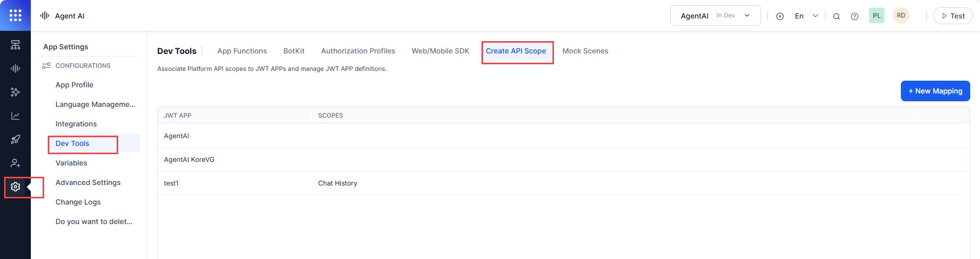Click the New Mapping button
The height and width of the screenshot is (259, 980).
[x=935, y=91]
